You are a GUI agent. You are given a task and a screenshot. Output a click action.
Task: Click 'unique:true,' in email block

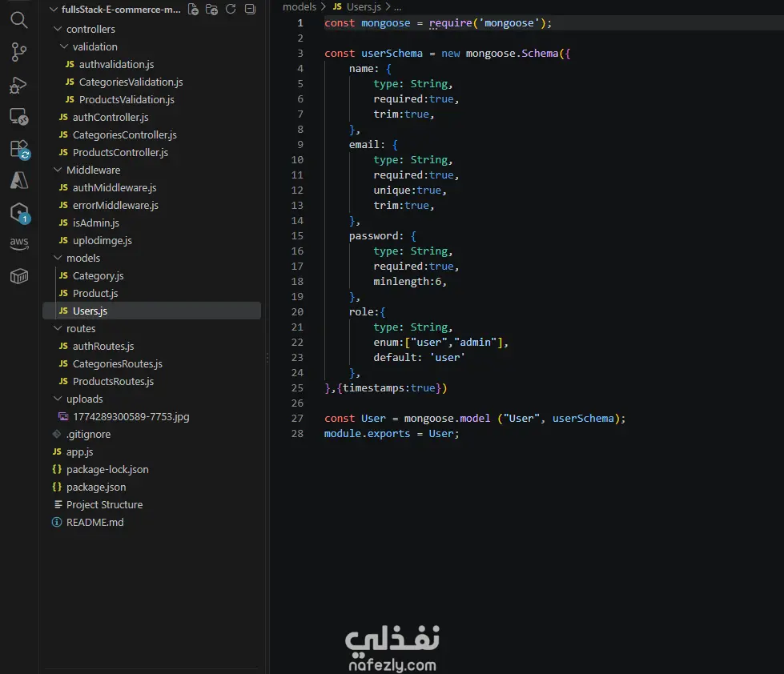click(409, 191)
